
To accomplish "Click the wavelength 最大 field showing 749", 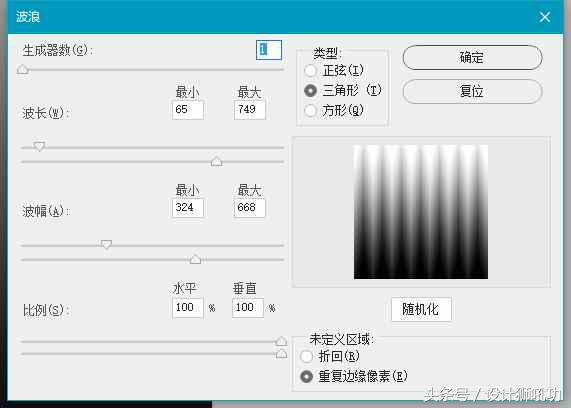I will pos(250,110).
